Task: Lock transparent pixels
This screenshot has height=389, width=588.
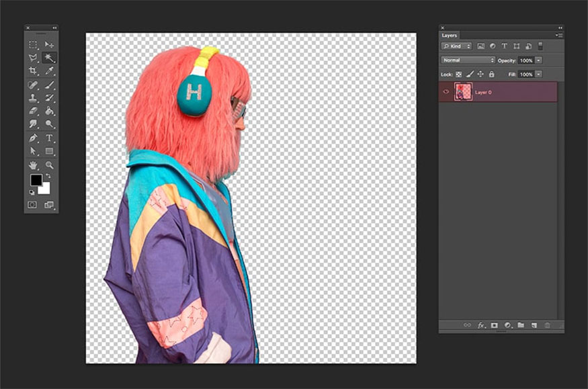Action: (458, 74)
